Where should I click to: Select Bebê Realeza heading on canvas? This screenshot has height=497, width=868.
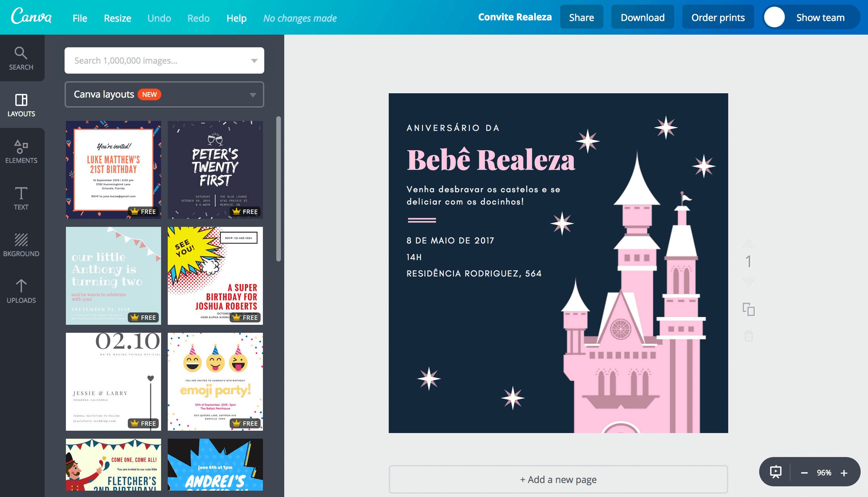coord(491,159)
